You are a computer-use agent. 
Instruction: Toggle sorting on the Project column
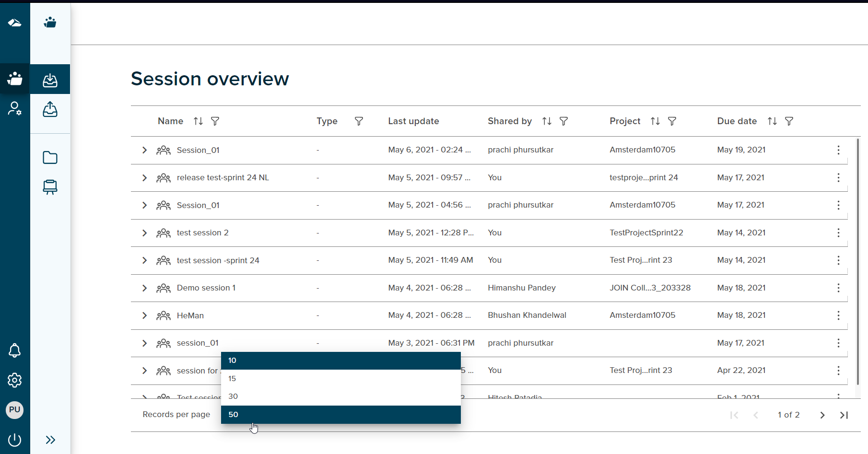[655, 121]
